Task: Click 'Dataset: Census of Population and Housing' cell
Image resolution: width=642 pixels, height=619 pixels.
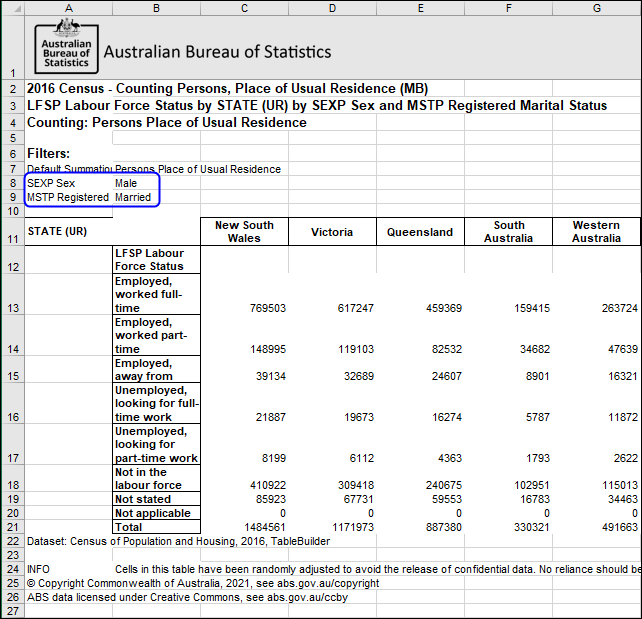Action: tap(178, 541)
